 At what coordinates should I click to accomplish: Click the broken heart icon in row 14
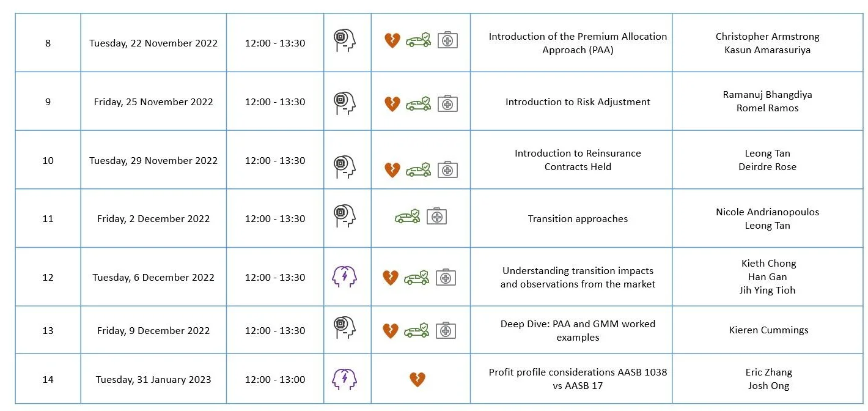click(417, 379)
